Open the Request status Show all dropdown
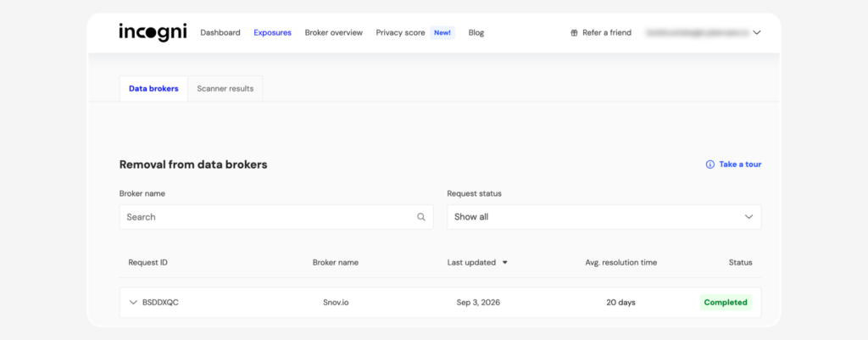 click(x=604, y=217)
